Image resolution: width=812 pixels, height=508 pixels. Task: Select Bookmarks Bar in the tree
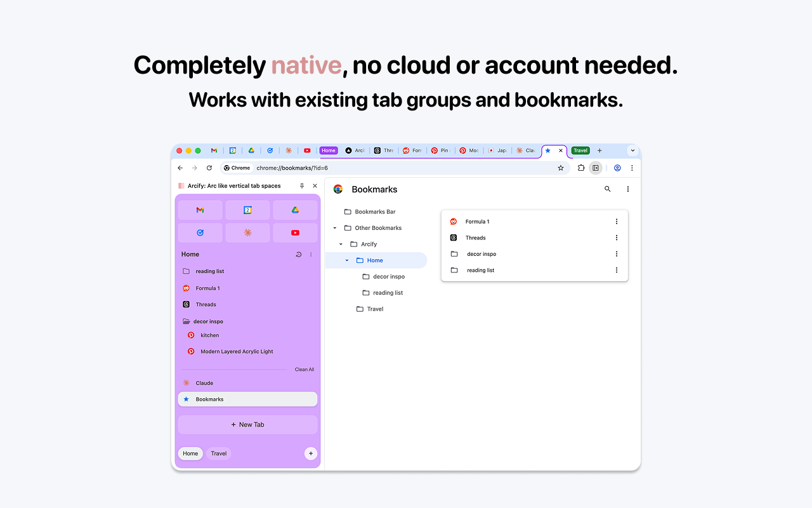(x=376, y=212)
